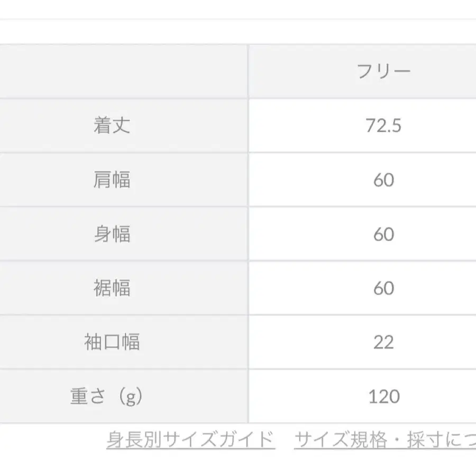
Task: Select the 裾幅 row label
Action: pyautogui.click(x=112, y=288)
